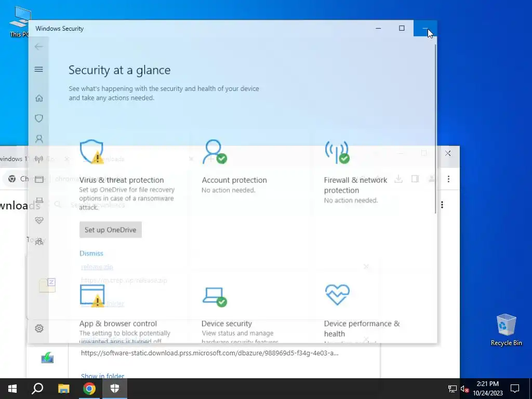Select the Firewall & network protection tile icon
532x399 pixels.
tap(337, 152)
